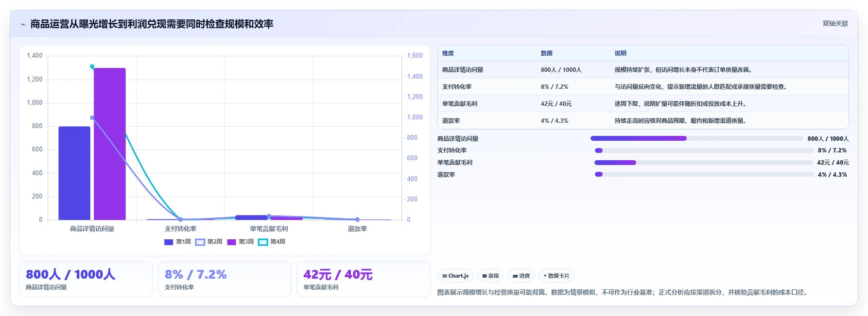Click the progress value 4% / 4.3%
This screenshot has width=868, height=316.
pos(833,175)
